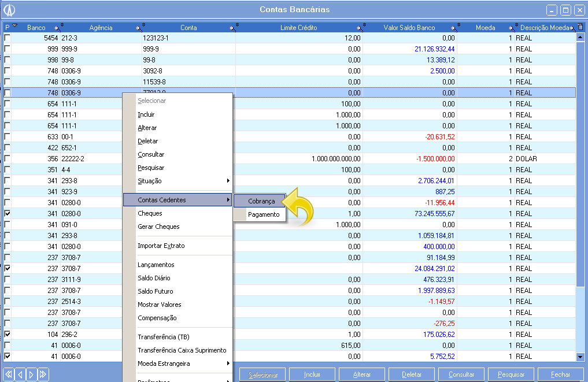Image resolution: width=588 pixels, height=382 pixels.
Task: Jump to the last record arrow
Action: [x=43, y=374]
